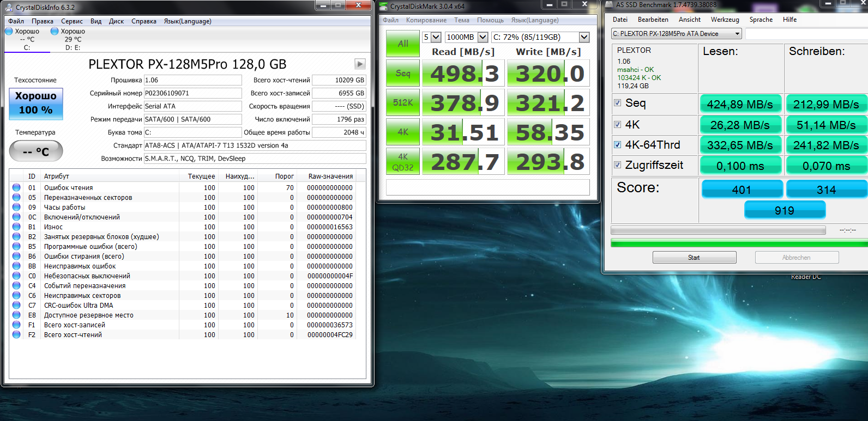The width and height of the screenshot is (868, 421).
Task: Open the Werkzeug menu
Action: pos(725,20)
